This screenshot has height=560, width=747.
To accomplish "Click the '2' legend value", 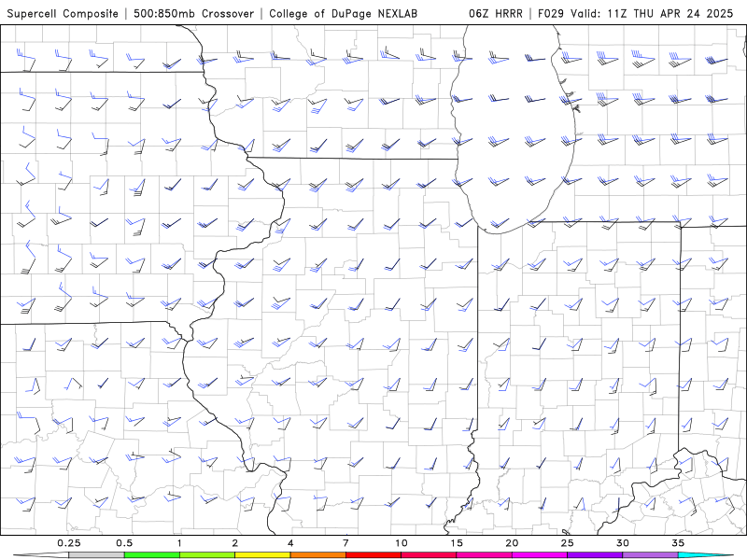I will [235, 543].
